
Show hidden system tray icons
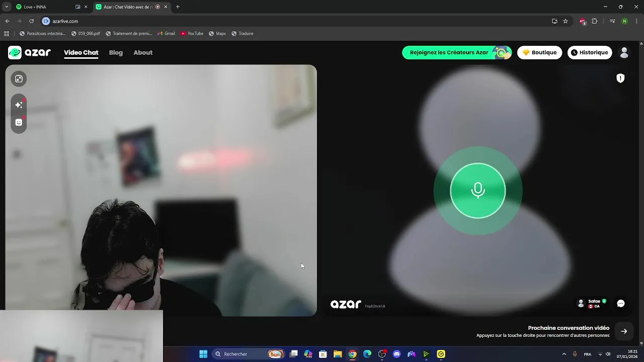click(x=564, y=354)
